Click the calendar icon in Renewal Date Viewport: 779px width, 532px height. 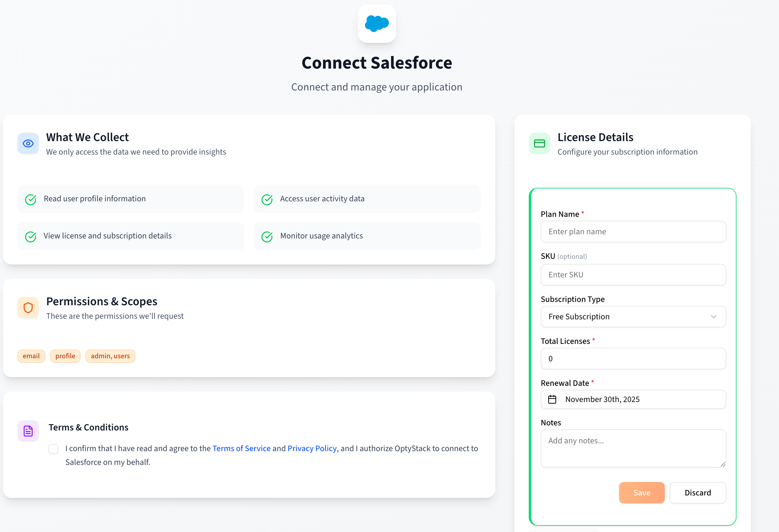[552, 399]
